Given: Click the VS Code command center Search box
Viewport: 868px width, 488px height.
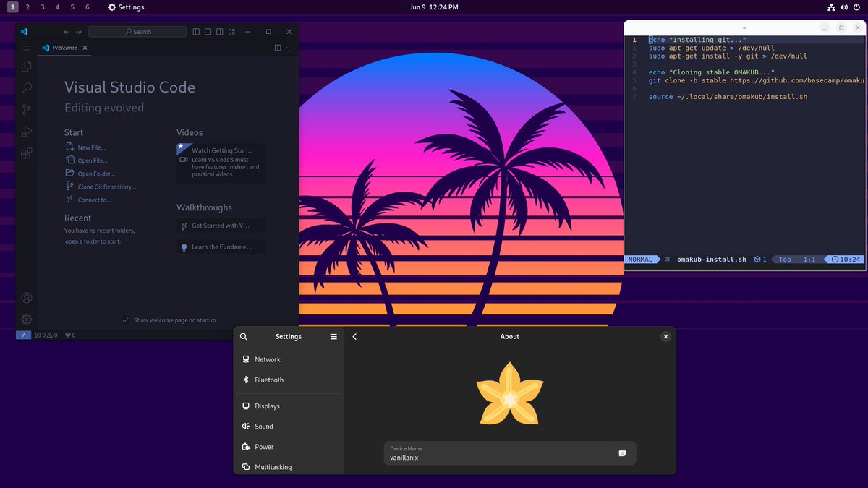Looking at the screenshot, I should pyautogui.click(x=137, y=32).
